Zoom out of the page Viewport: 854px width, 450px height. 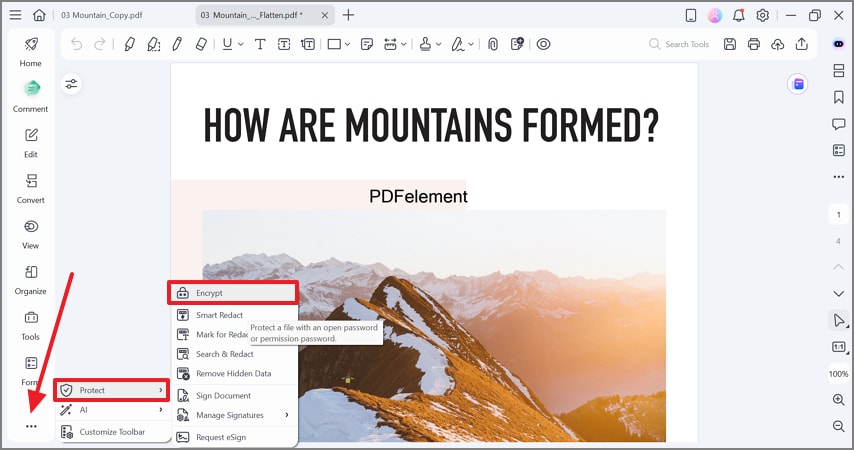pos(839,426)
